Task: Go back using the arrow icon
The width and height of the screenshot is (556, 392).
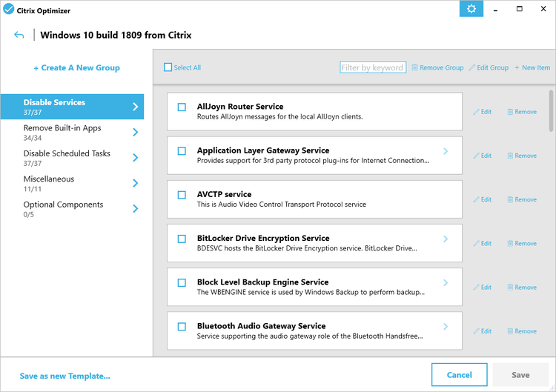Action: (x=19, y=35)
